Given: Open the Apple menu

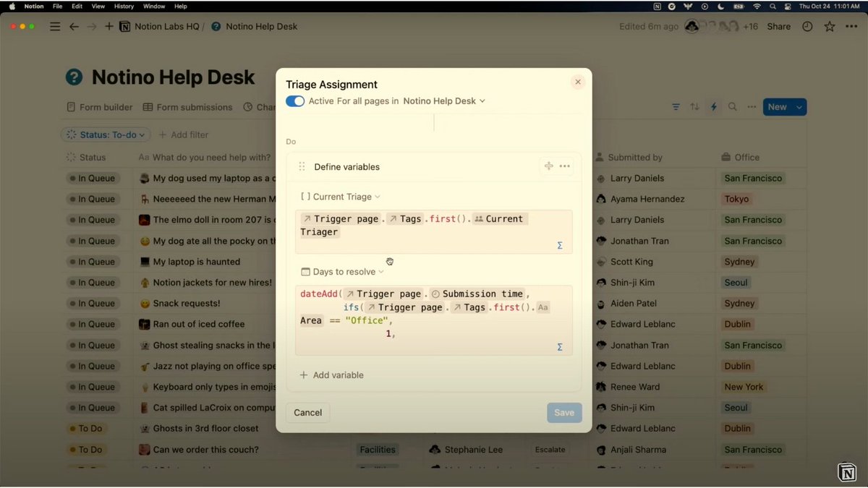Looking at the screenshot, I should point(12,7).
